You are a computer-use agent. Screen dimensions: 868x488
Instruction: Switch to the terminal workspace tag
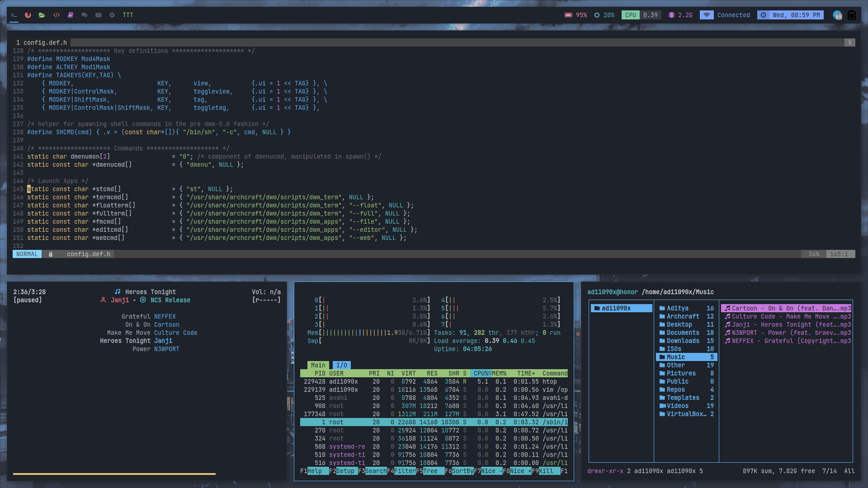tap(14, 15)
